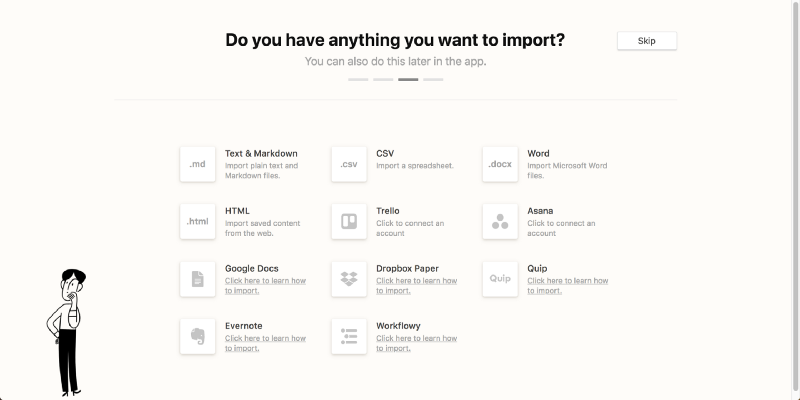Skip the import step
Screen dimensions: 800x400
[x=647, y=41]
